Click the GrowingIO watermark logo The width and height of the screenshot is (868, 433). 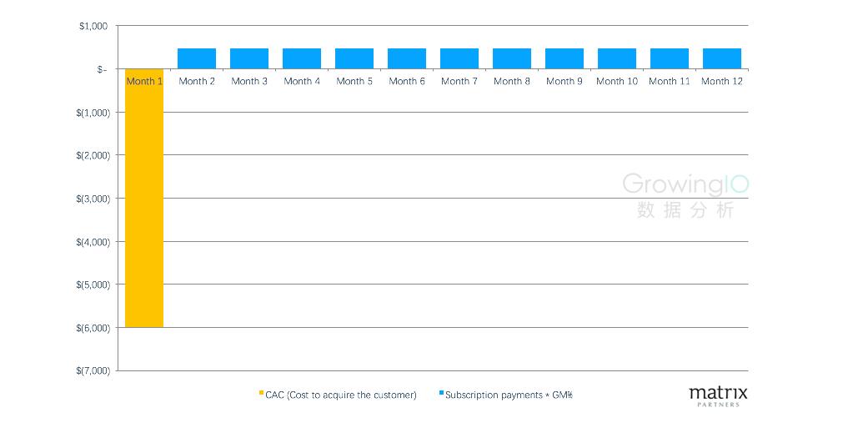click(686, 195)
